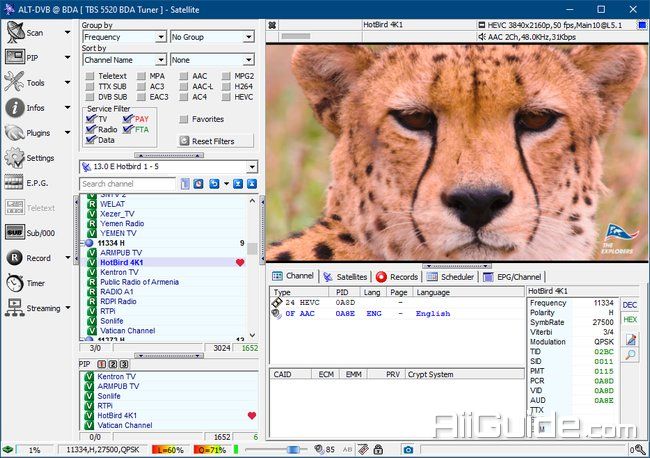Select Public Radio of Armenia channel
650x458 pixels.
coord(139,282)
